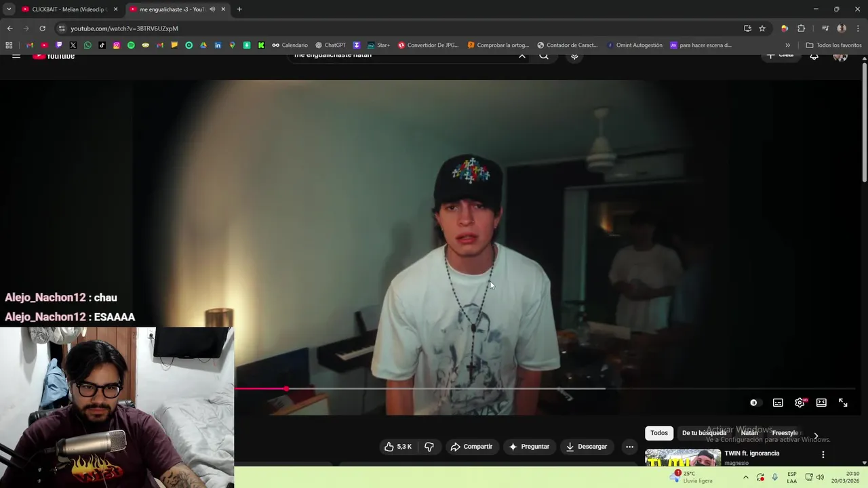Select the Todos filter chip

659,433
